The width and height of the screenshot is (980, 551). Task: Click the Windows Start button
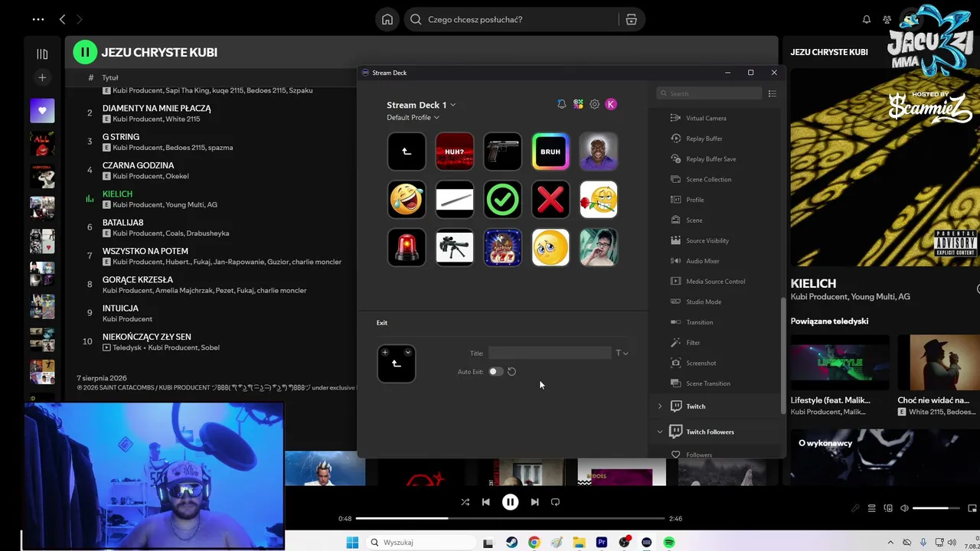coord(352,543)
